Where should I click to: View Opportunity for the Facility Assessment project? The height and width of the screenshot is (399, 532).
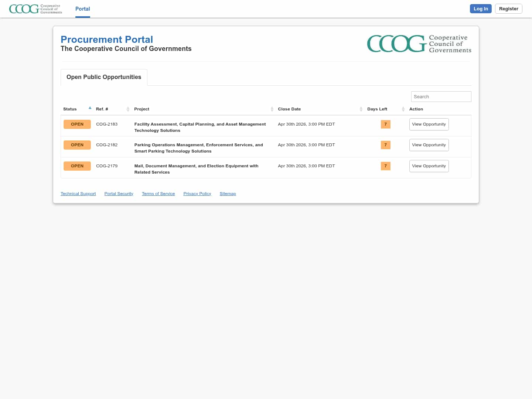click(429, 124)
